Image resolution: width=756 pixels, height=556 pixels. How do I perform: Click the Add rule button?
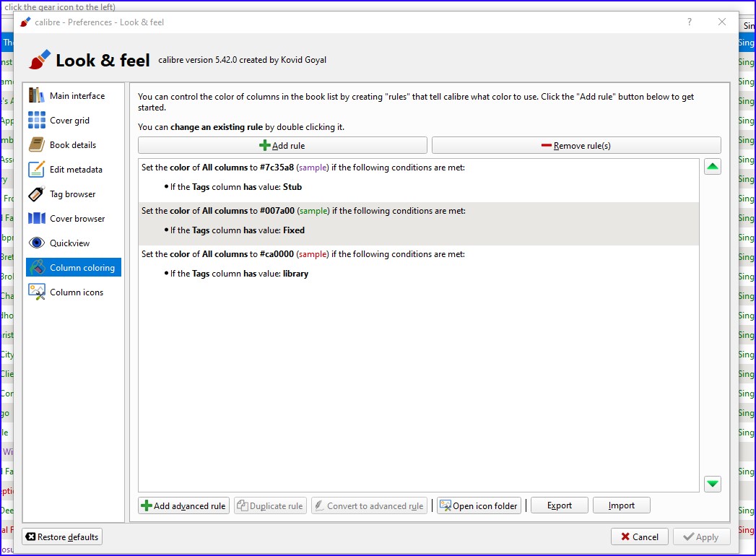(282, 145)
